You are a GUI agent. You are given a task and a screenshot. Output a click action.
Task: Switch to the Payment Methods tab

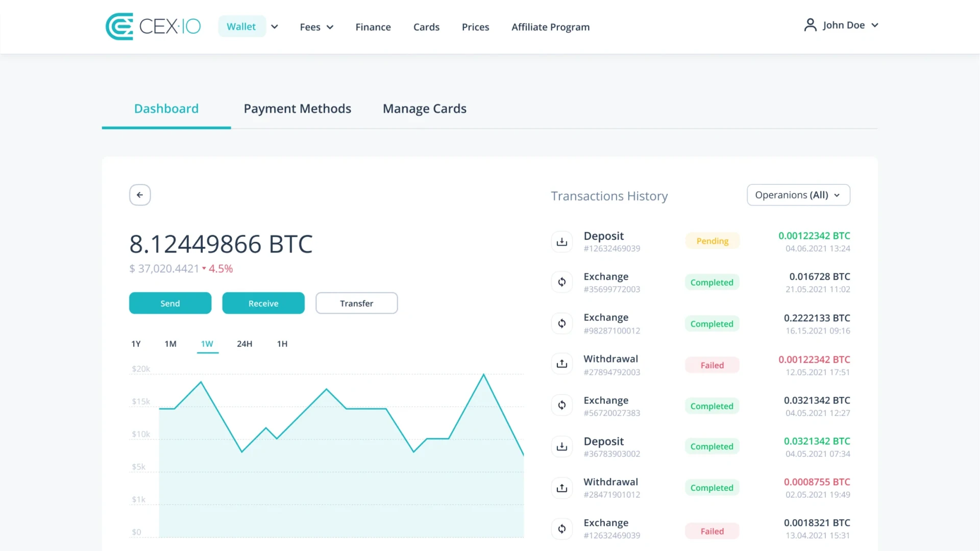tap(298, 108)
